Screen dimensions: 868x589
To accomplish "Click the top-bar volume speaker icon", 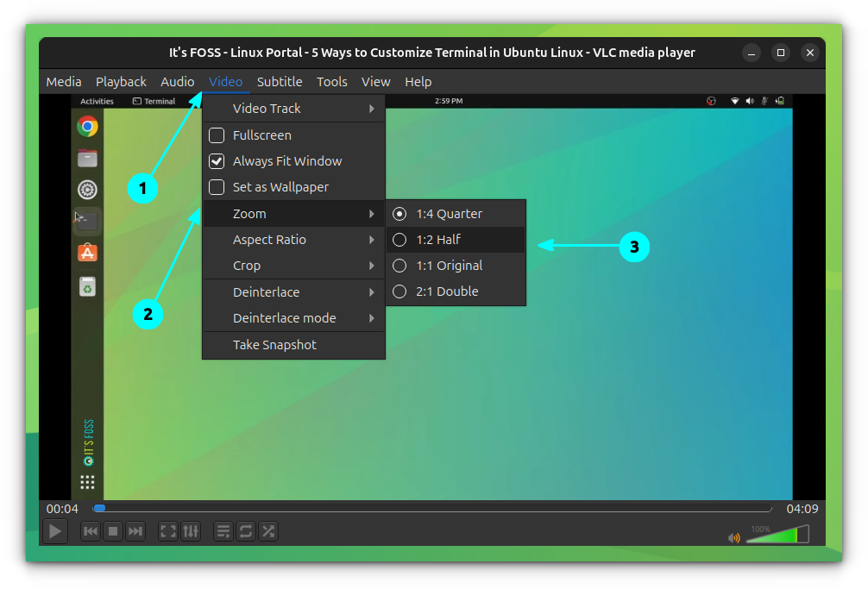I will [x=750, y=101].
